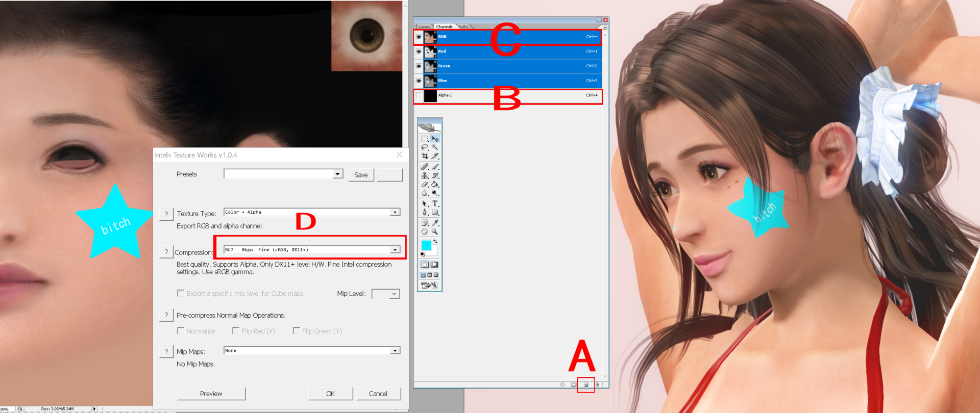Image resolution: width=980 pixels, height=413 pixels.
Task: Open the Texture Type dropdown
Action: click(x=395, y=212)
